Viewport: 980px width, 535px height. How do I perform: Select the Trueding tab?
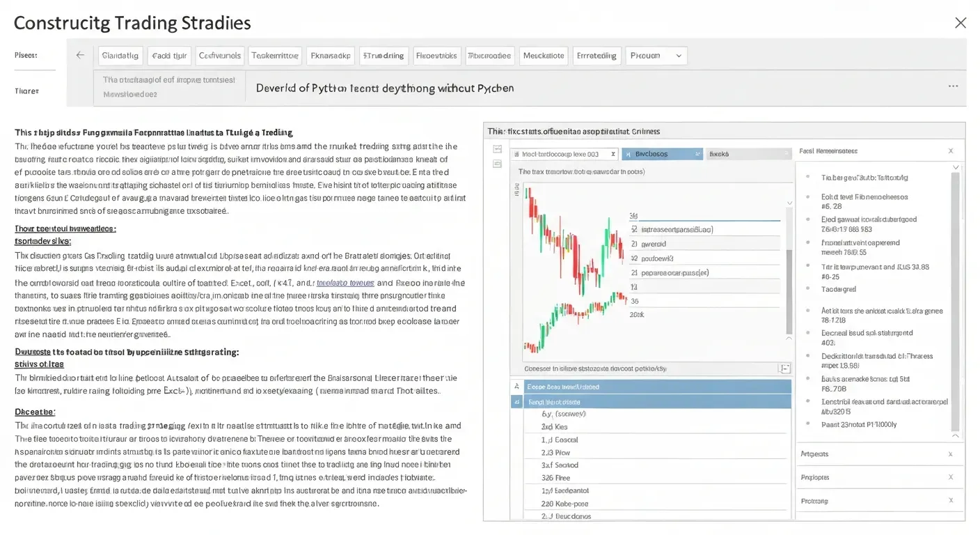pyautogui.click(x=384, y=56)
